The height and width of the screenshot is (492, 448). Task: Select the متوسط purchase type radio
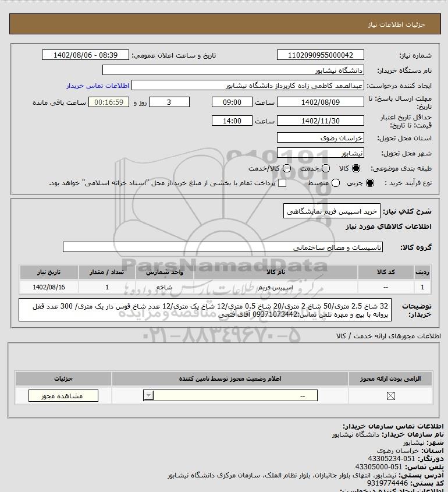(336, 183)
